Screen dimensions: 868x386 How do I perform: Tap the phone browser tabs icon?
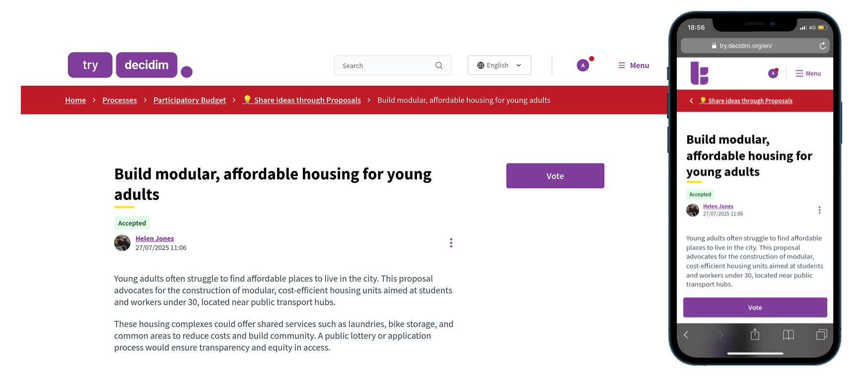(x=821, y=335)
